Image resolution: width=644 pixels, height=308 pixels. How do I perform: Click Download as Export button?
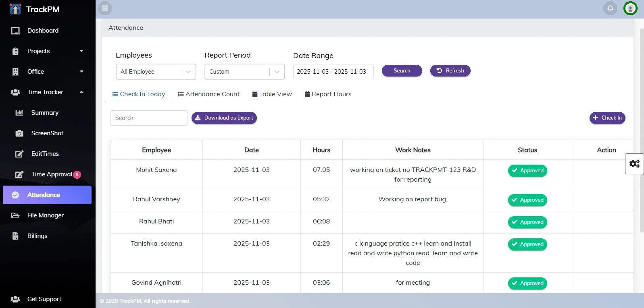click(x=224, y=118)
